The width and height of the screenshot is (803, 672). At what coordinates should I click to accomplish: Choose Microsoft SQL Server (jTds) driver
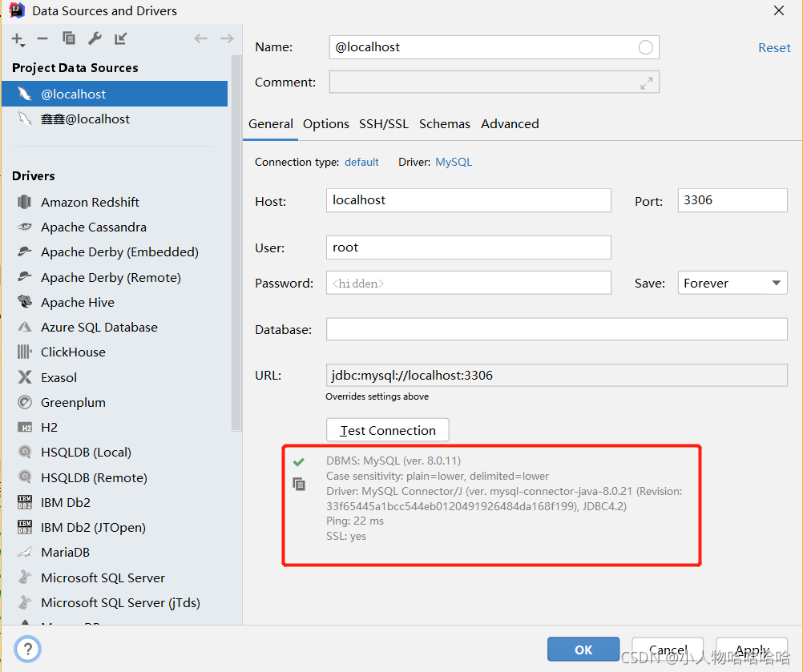(120, 603)
